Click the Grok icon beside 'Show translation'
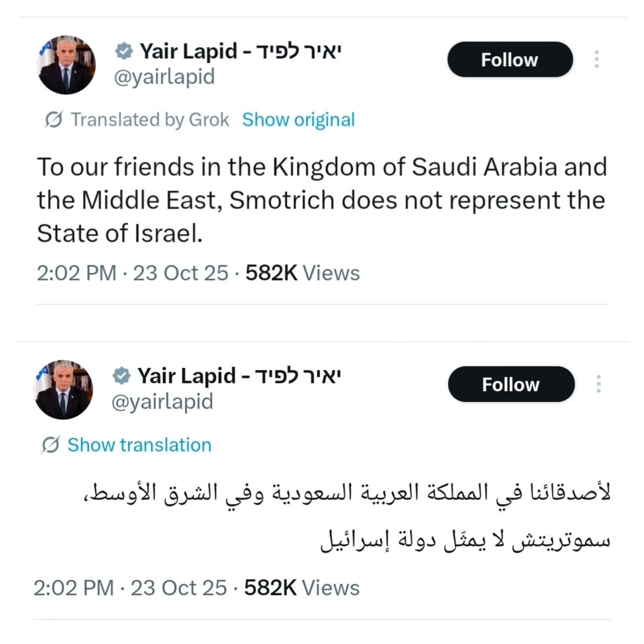 [51, 445]
